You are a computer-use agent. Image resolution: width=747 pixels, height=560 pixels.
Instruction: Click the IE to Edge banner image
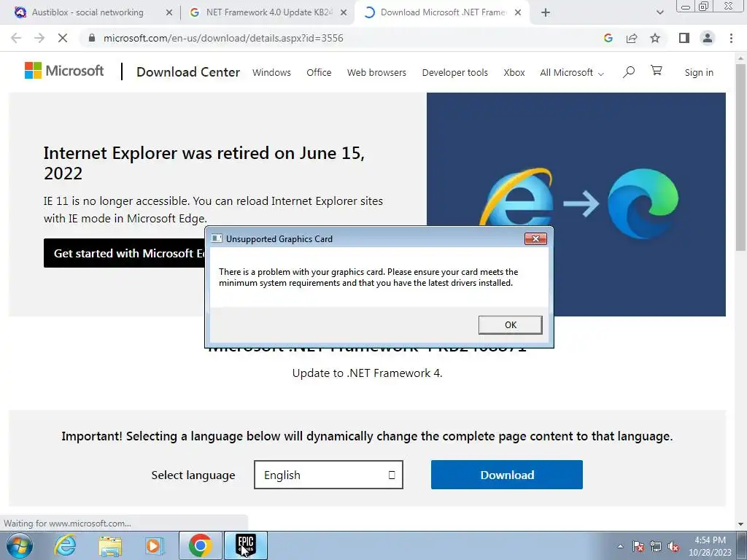coord(576,204)
